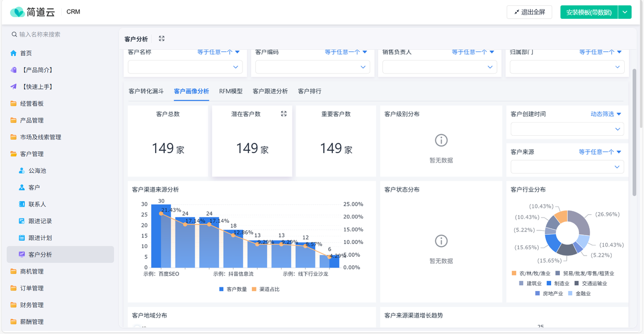Screen dimensions: 644x334
Task: Open the 联系人 contacts icon
Action: tap(22, 204)
